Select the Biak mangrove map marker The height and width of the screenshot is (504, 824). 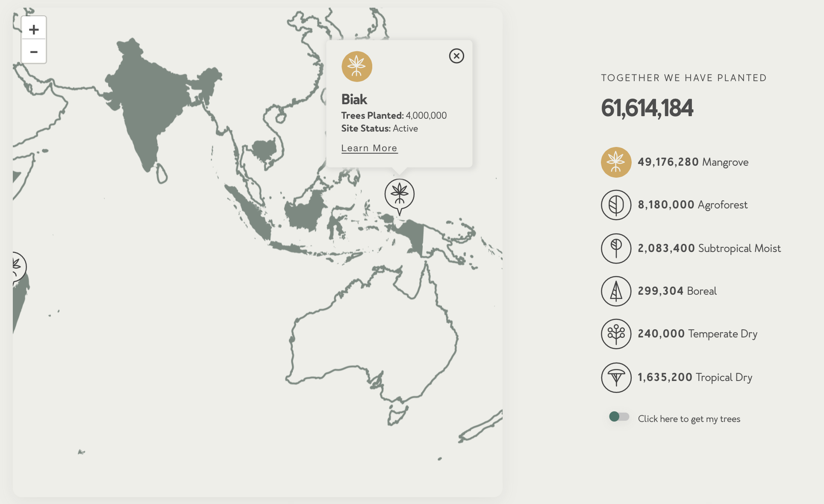pyautogui.click(x=400, y=196)
